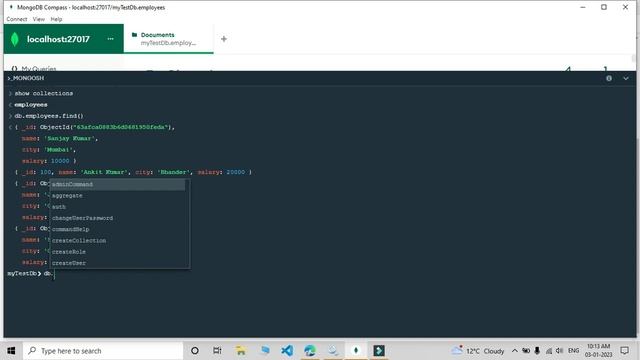Viewport: 640px width, 360px height.
Task: Open Visual Studio Code from taskbar
Action: pos(287,351)
